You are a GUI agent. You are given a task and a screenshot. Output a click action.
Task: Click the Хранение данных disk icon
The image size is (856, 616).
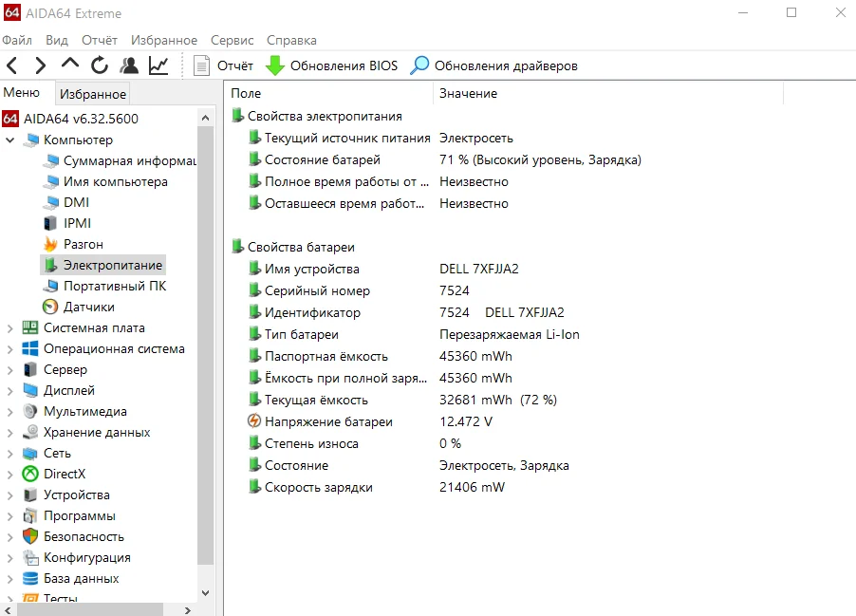(30, 432)
